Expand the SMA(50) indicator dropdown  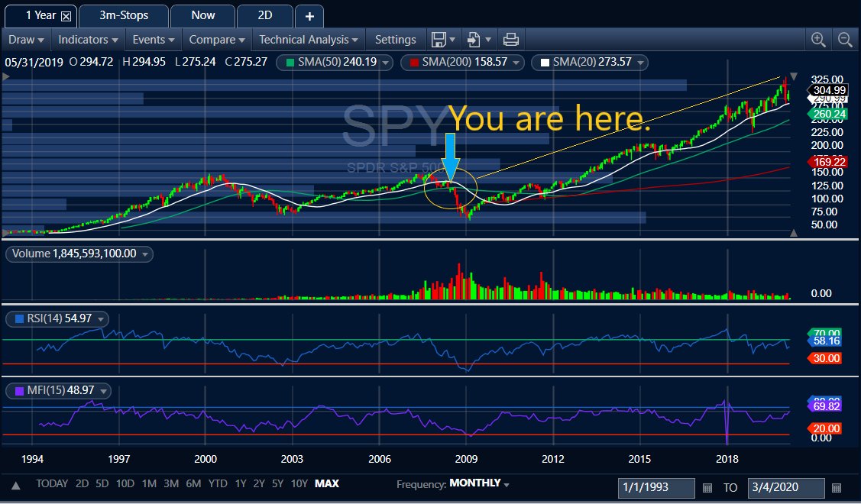[386, 63]
